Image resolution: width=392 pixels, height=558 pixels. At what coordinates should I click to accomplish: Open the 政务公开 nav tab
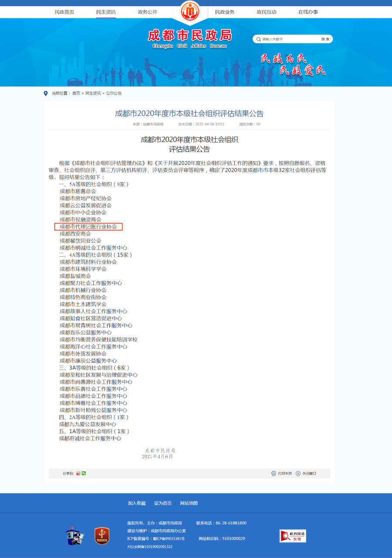pos(148,12)
